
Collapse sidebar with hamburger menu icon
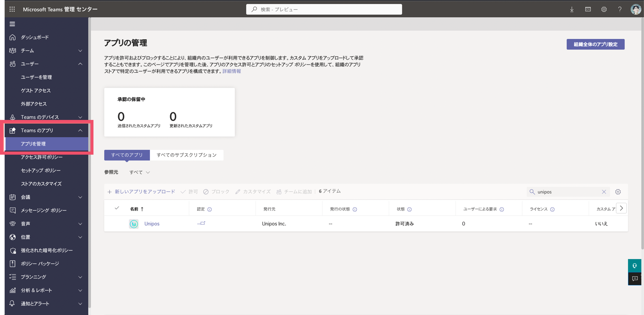[x=12, y=24]
